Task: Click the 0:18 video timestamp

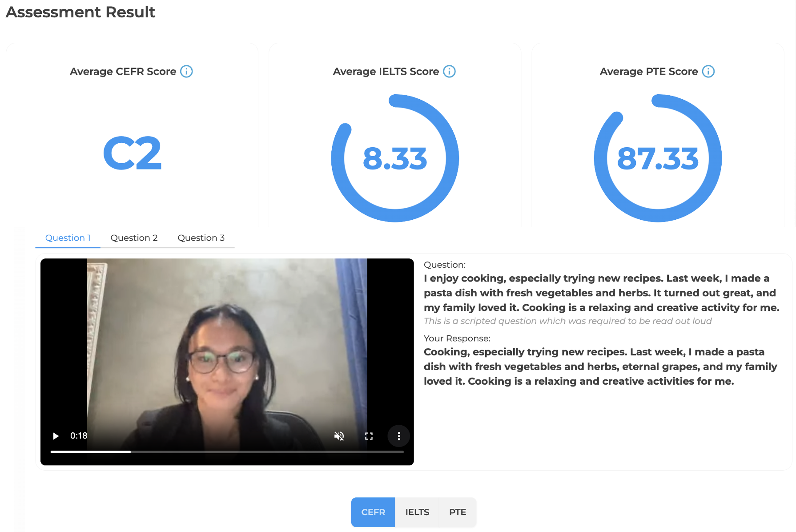Action: pos(79,436)
